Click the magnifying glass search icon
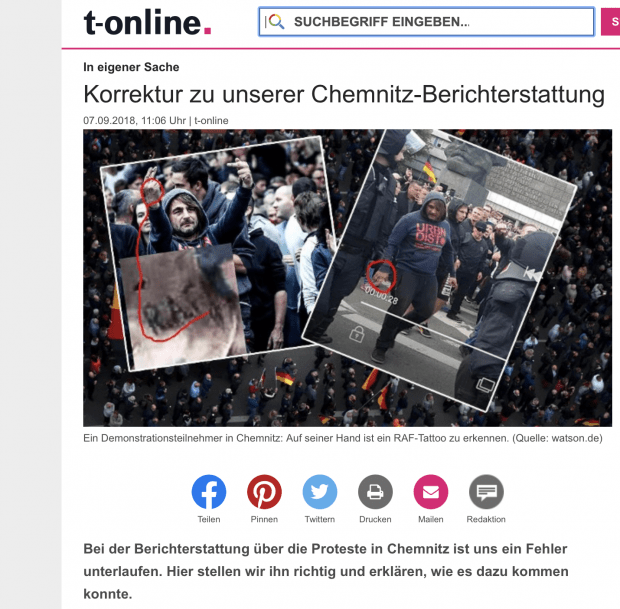 pos(276,21)
